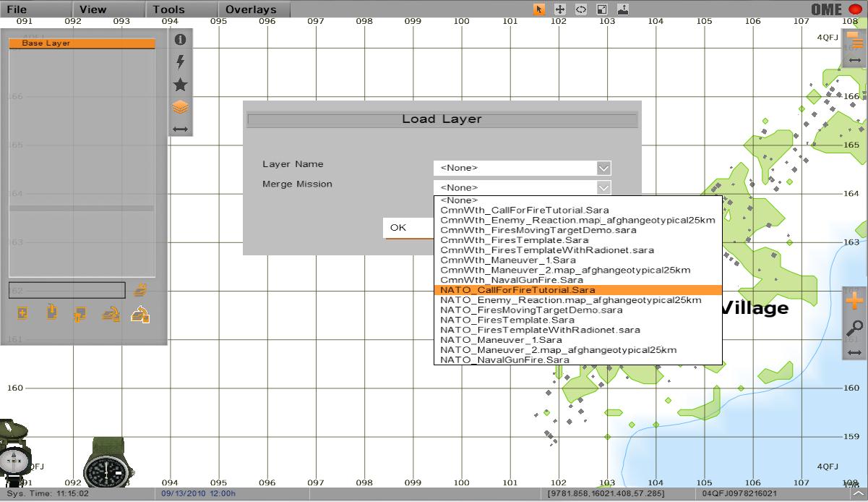
Task: Click the 04QFJ0978216021 grid reference
Action: click(738, 494)
